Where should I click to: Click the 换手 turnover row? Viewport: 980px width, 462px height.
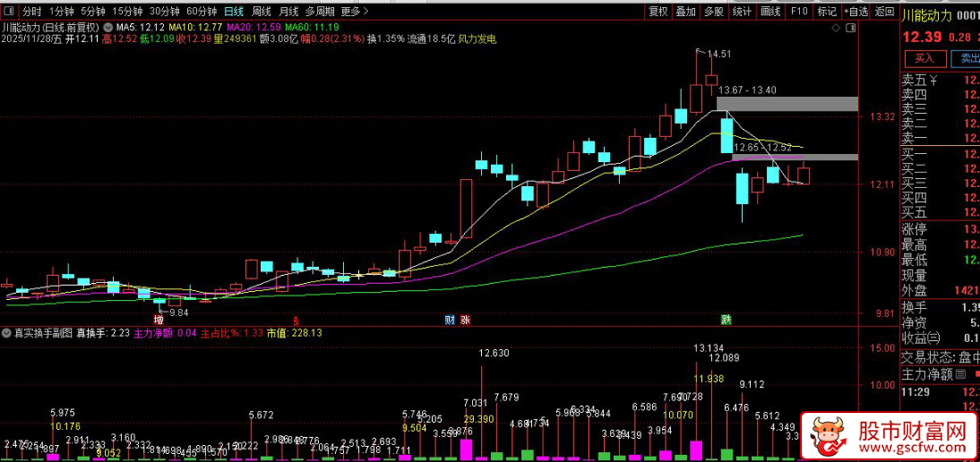940,307
